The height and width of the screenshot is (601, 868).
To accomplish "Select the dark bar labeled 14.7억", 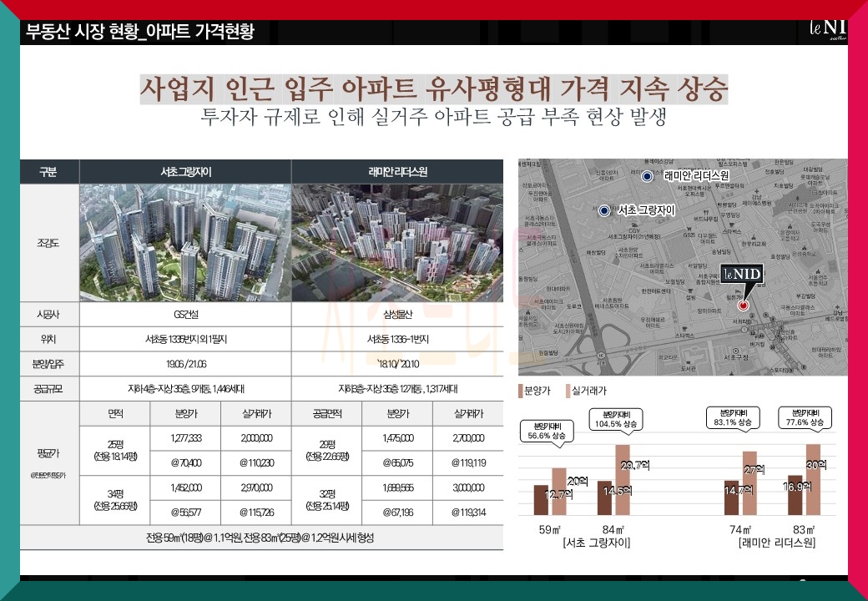I will click(731, 498).
